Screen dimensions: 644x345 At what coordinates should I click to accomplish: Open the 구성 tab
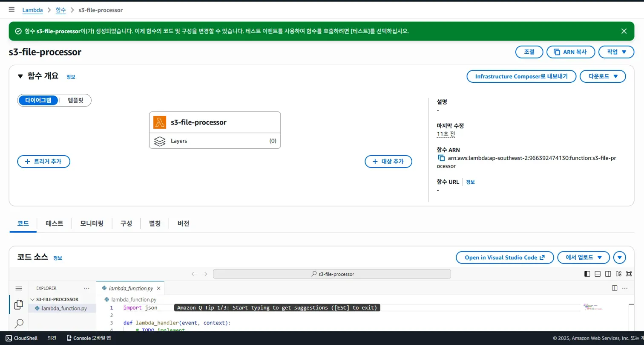click(126, 223)
